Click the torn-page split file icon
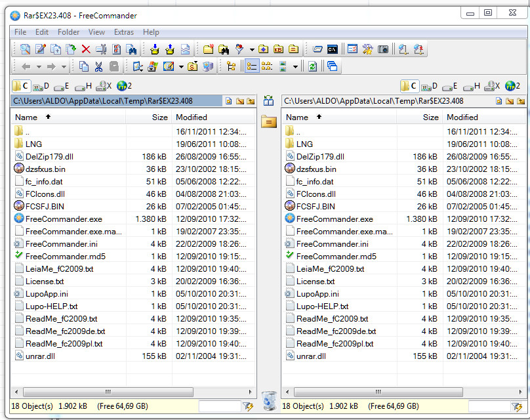Screen dimensions: 530x420 185,49
